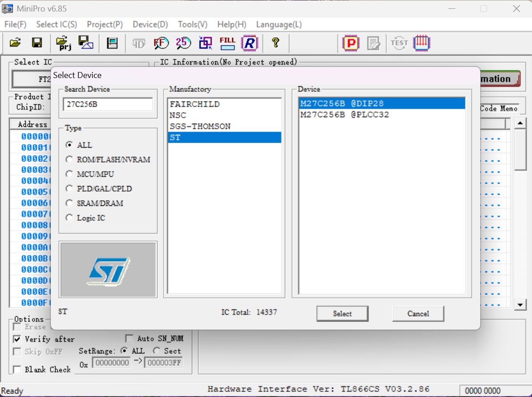Select the Logic IC radio button
The height and width of the screenshot is (397, 532).
69,218
